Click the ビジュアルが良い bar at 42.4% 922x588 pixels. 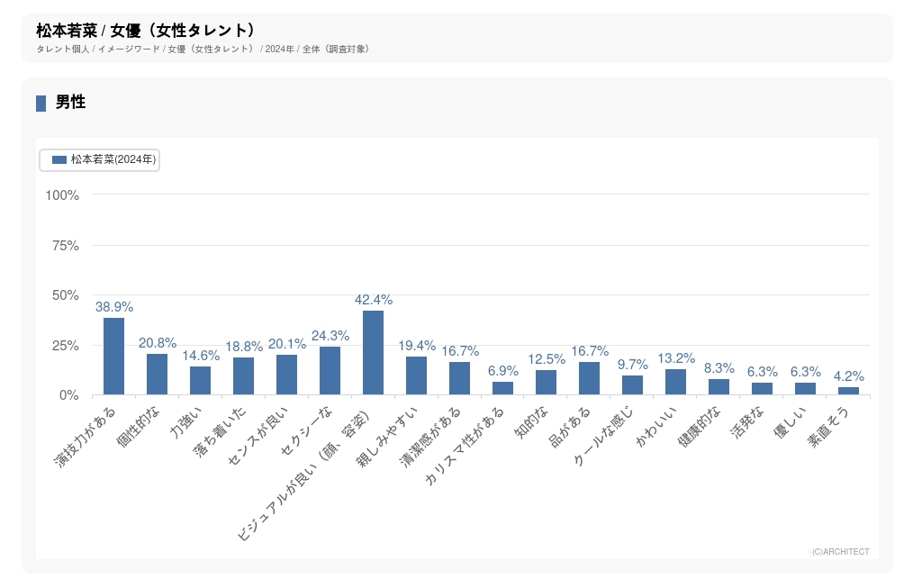tap(374, 353)
